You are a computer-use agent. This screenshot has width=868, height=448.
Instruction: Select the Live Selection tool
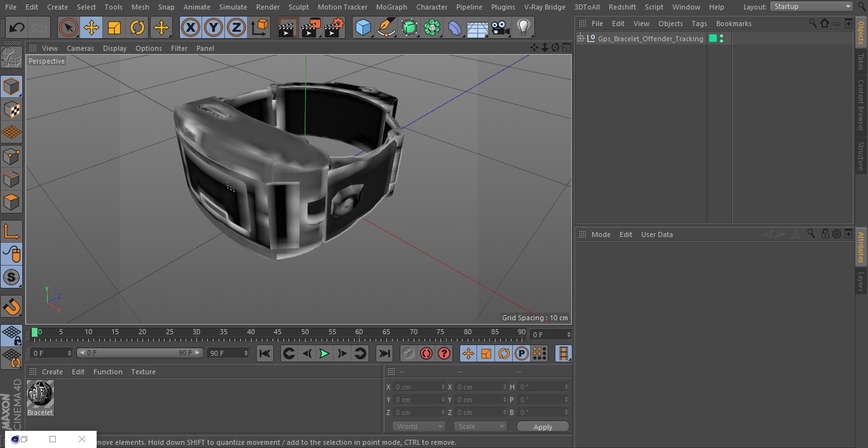69,27
